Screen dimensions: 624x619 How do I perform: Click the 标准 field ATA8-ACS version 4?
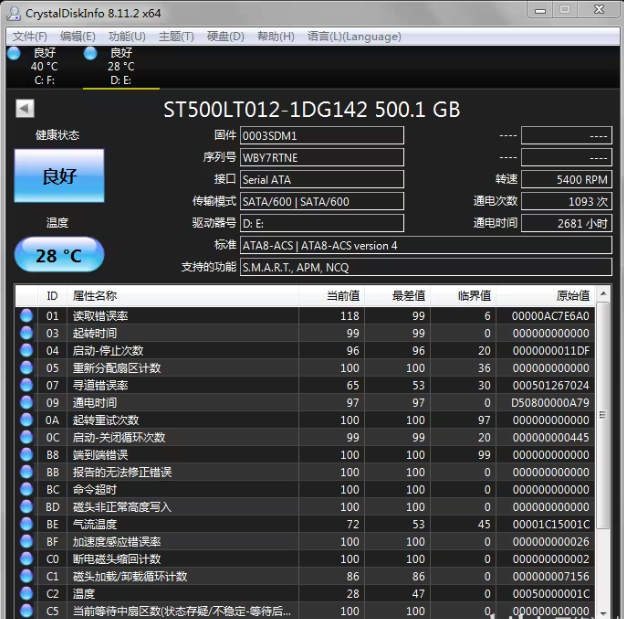(x=426, y=245)
